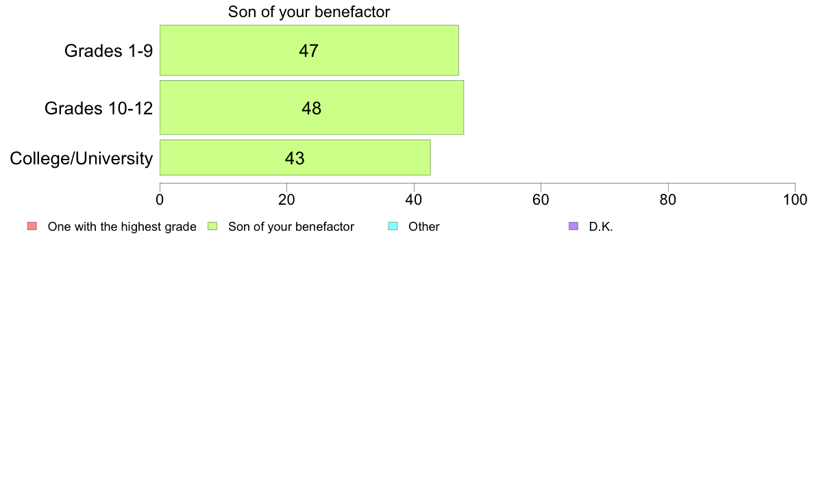Click the cyan 'Other' legend swatch
The image size is (814, 504).
point(393,226)
